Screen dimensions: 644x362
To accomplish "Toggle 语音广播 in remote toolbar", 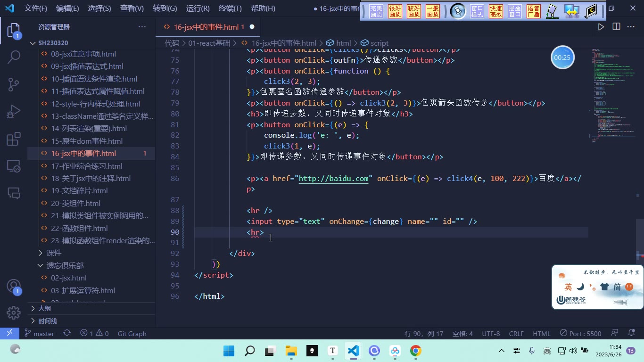I will coord(534,11).
